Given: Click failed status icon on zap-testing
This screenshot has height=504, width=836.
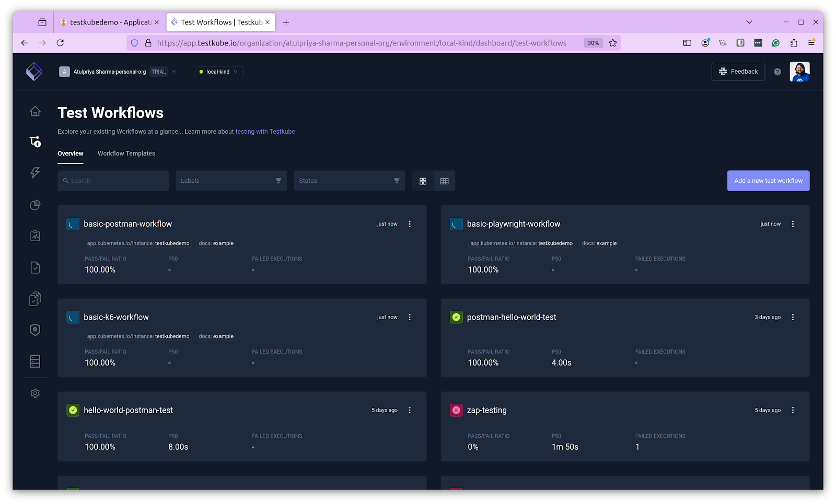Looking at the screenshot, I should [456, 411].
